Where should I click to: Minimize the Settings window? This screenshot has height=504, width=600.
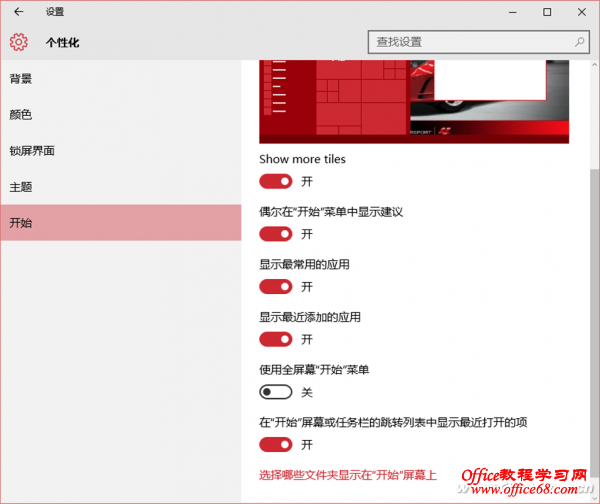click(x=513, y=12)
